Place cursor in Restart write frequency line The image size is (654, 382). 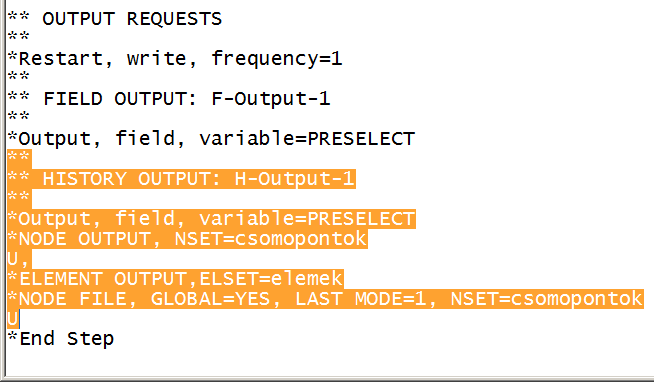click(175, 58)
